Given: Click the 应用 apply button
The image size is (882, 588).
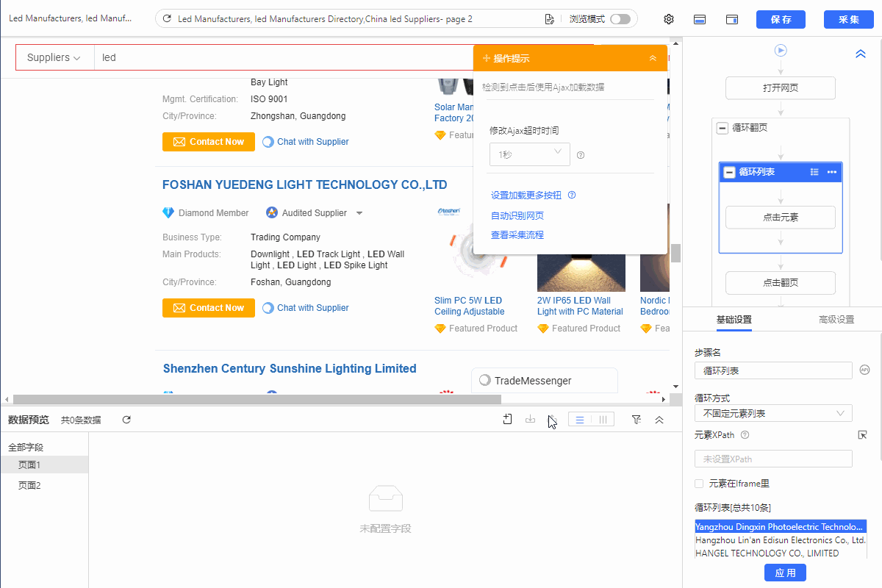Looking at the screenshot, I should (786, 573).
